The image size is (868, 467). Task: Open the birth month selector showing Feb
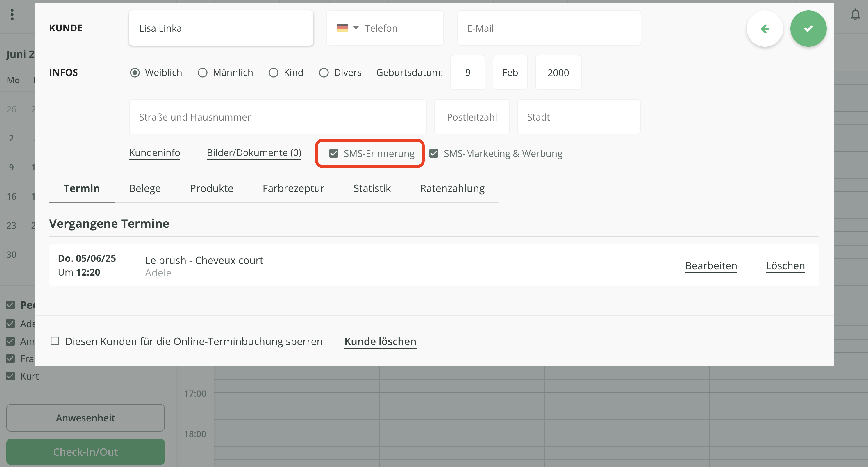[510, 72]
